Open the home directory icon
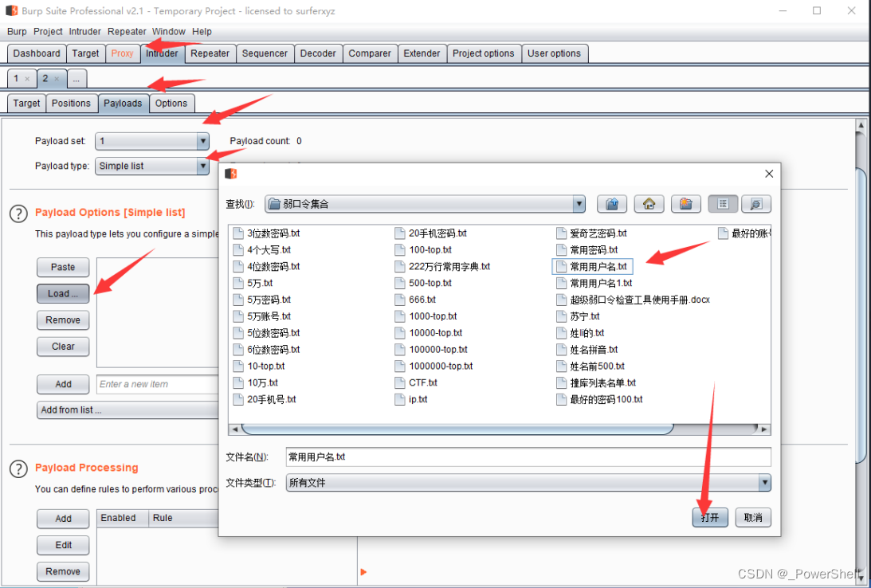This screenshot has width=871, height=588. click(649, 204)
